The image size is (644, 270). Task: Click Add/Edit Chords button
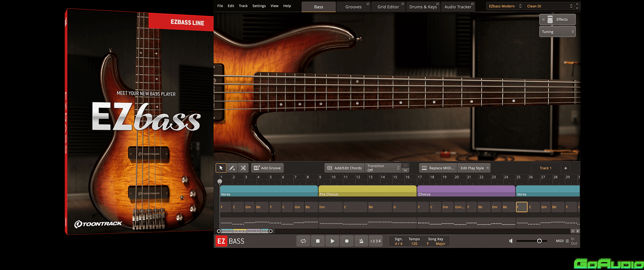pos(344,168)
